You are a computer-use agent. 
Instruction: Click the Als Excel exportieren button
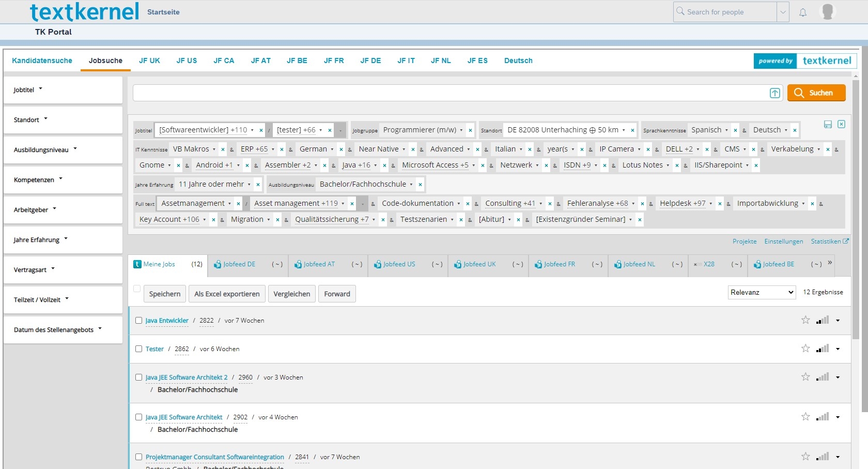pos(227,294)
